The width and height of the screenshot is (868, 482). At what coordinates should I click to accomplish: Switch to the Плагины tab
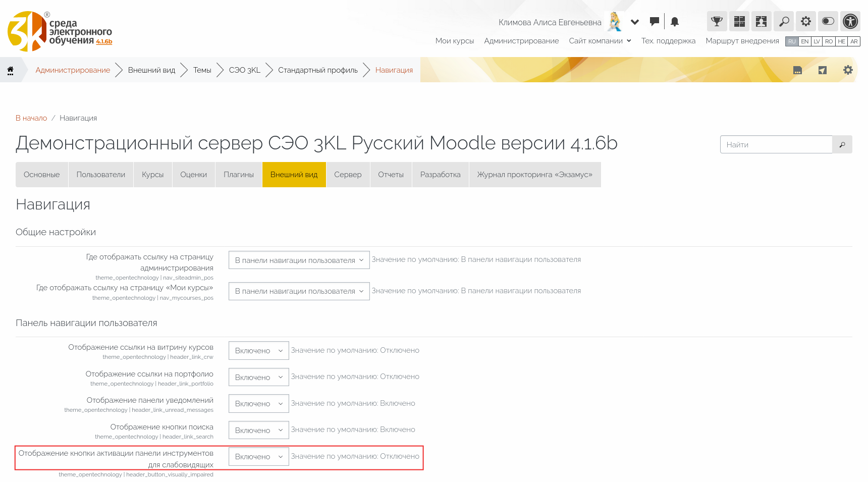pos(239,175)
